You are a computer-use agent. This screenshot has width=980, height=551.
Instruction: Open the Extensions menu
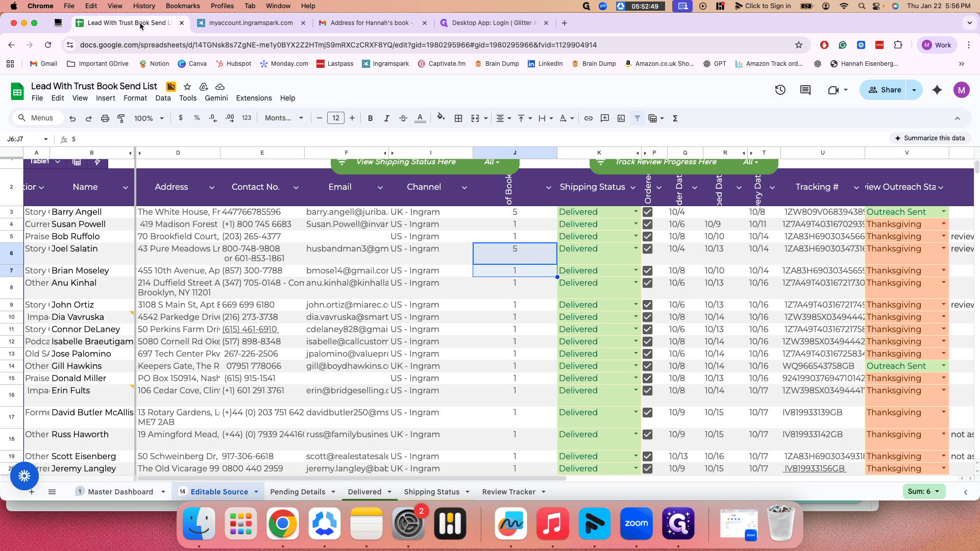click(x=254, y=98)
